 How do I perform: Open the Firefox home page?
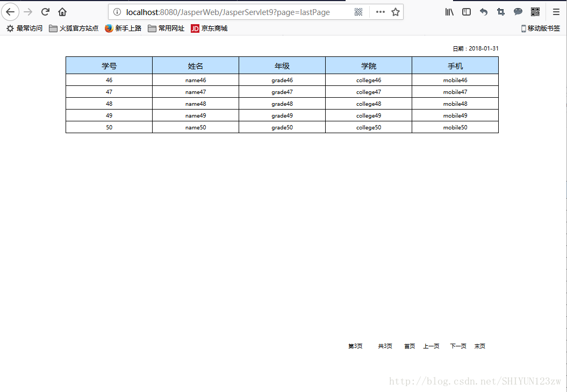(62, 12)
